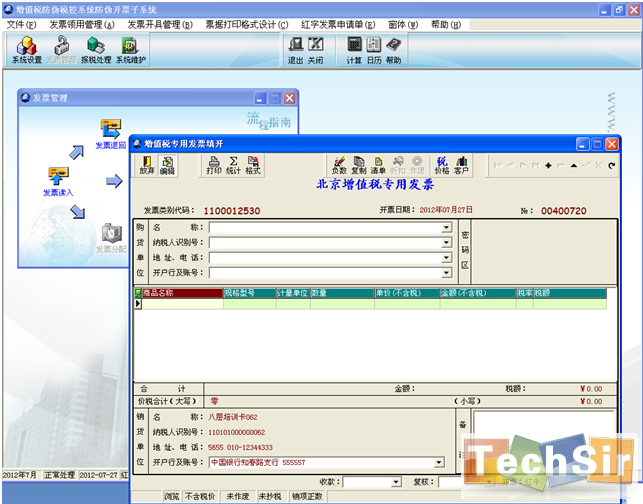Open 系统设置 in the main toolbar
Screen dimensions: 643x504
(x=27, y=50)
